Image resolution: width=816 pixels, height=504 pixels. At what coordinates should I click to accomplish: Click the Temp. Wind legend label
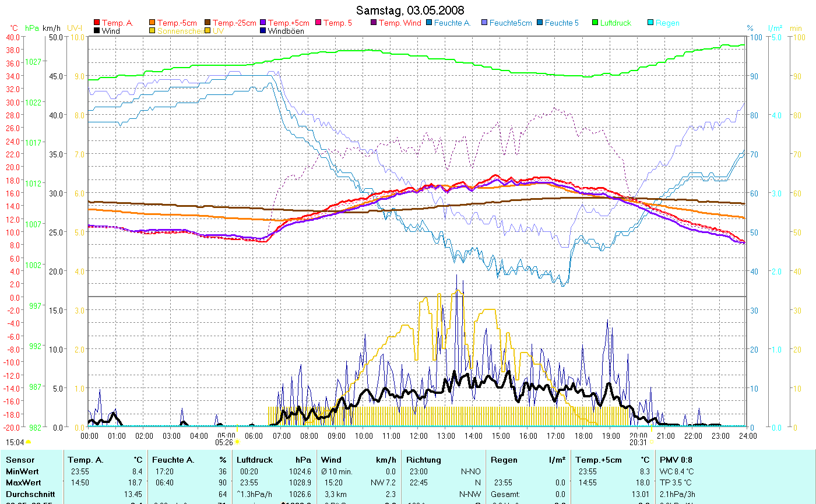click(400, 23)
